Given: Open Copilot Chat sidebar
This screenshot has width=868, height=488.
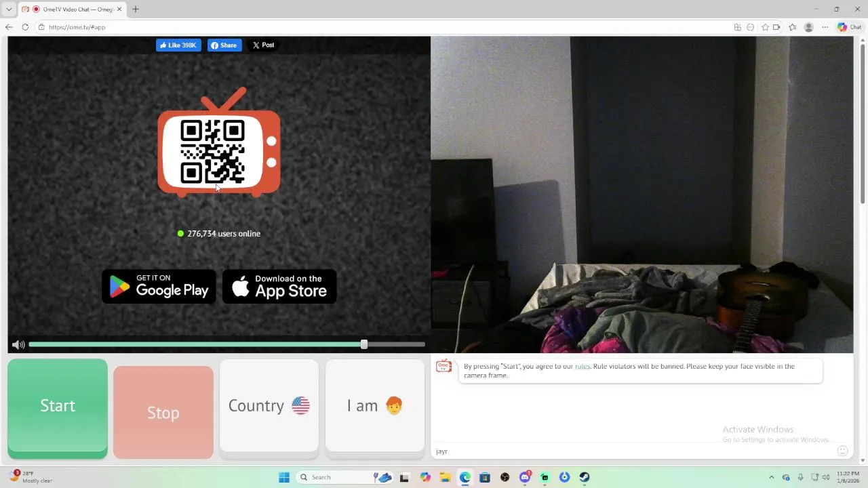Looking at the screenshot, I should tap(849, 27).
